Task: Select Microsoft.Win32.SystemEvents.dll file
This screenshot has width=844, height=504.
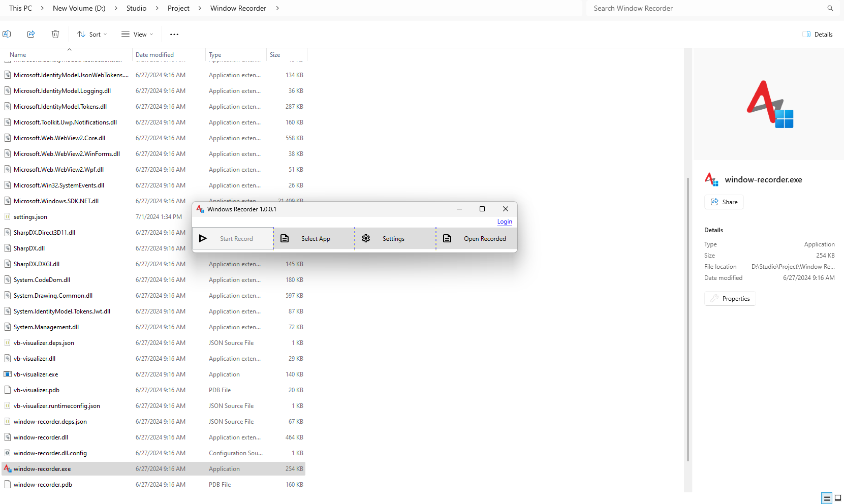Action: (x=153, y=185)
